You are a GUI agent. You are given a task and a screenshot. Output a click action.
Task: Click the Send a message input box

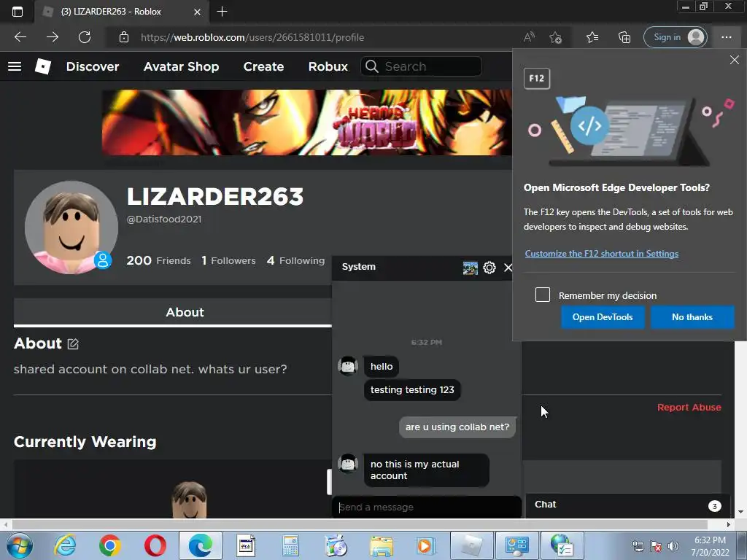coord(426,507)
